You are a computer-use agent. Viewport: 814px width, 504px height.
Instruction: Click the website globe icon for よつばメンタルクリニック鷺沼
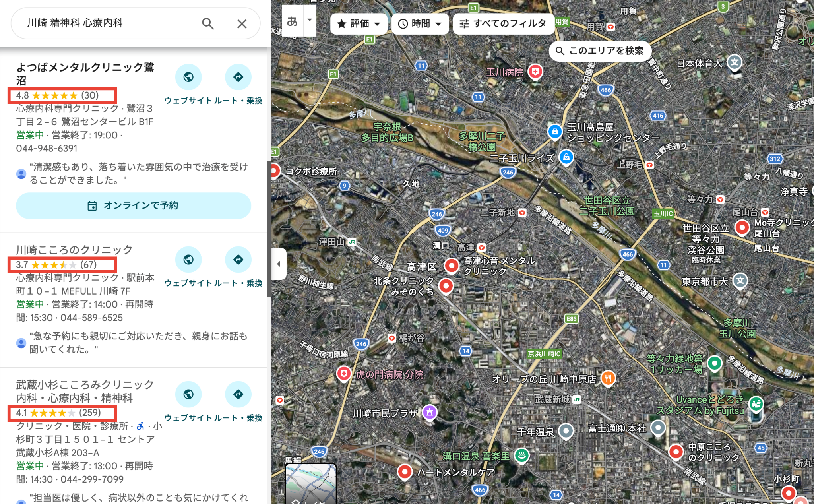coord(188,77)
